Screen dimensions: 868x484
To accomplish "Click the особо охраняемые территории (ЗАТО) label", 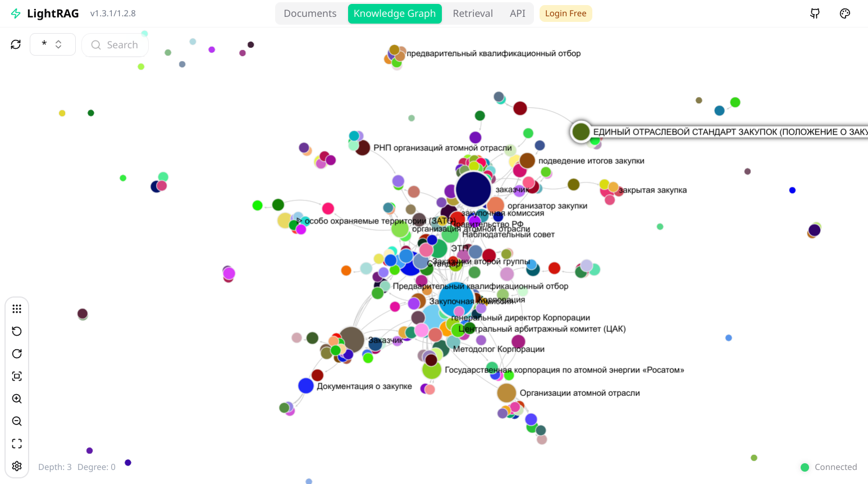I will click(380, 221).
